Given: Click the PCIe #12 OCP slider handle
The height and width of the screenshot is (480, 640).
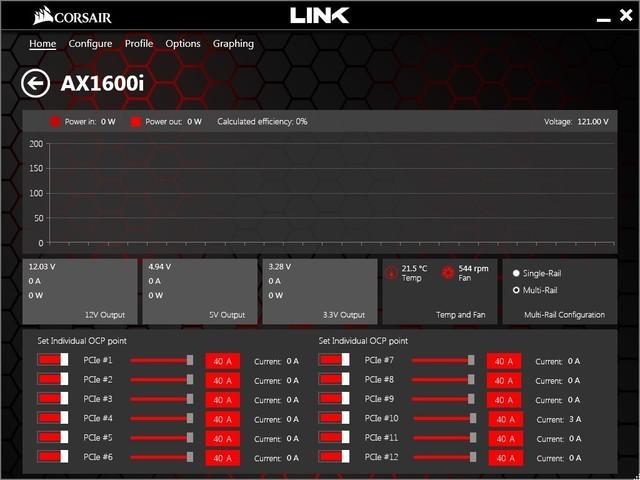Looking at the screenshot, I should click(473, 457).
